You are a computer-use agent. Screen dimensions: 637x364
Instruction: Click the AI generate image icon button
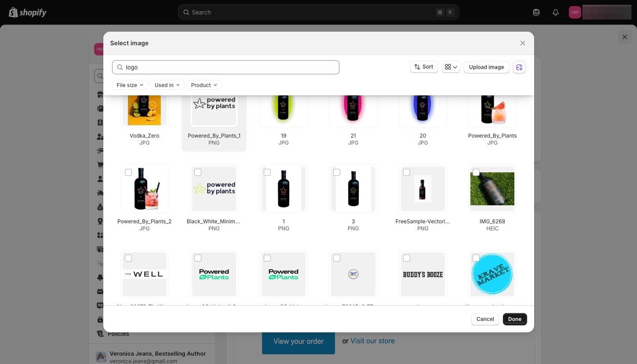pos(519,67)
